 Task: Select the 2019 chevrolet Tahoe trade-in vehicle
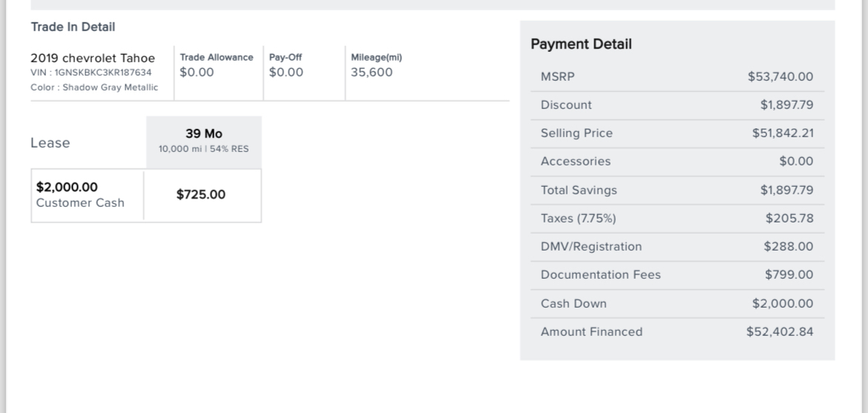click(93, 59)
